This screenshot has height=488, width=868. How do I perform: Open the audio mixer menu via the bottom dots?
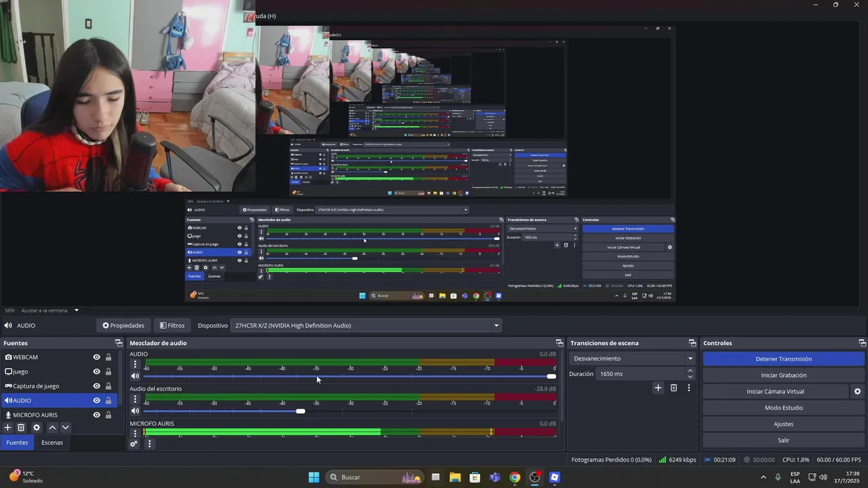tap(149, 444)
